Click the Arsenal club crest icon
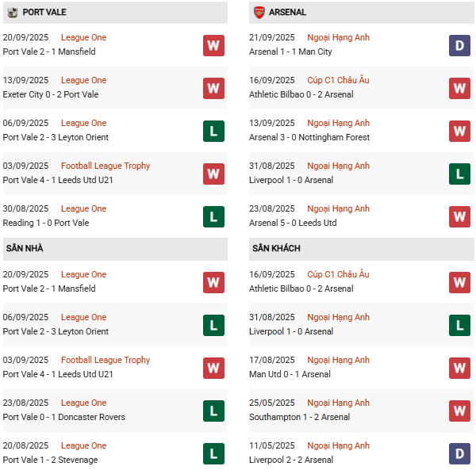 click(259, 13)
